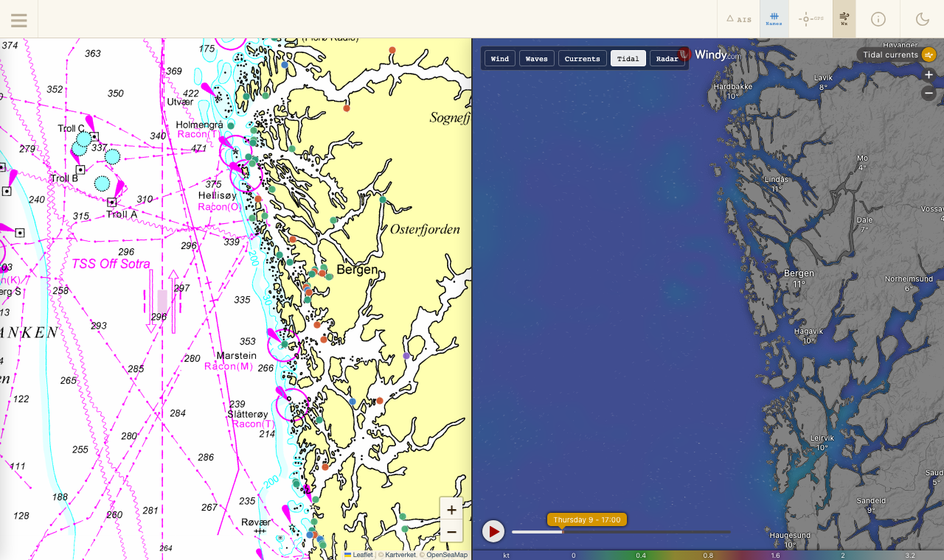Toggle AIS vessel display
The width and height of the screenshot is (944, 560).
pyautogui.click(x=738, y=19)
